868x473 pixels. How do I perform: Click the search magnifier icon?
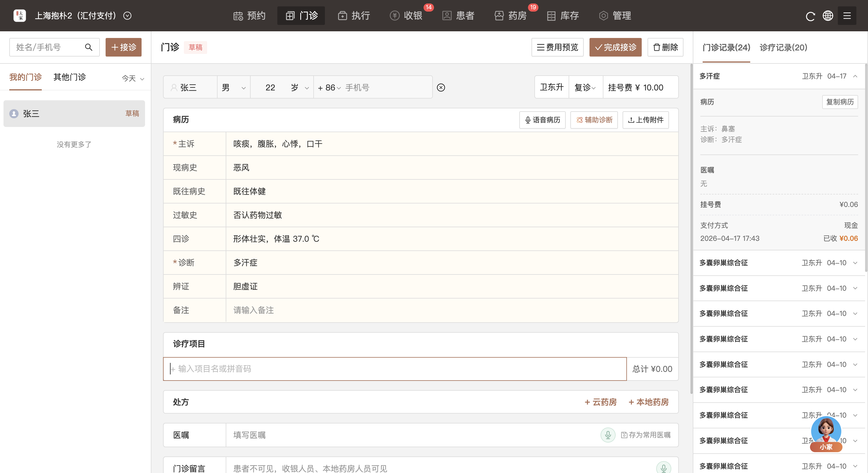coord(88,47)
